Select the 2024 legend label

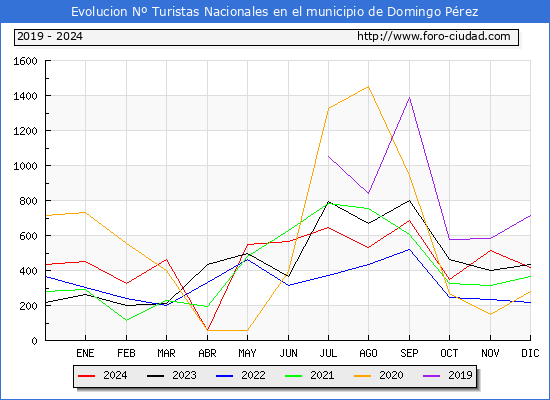(115, 375)
